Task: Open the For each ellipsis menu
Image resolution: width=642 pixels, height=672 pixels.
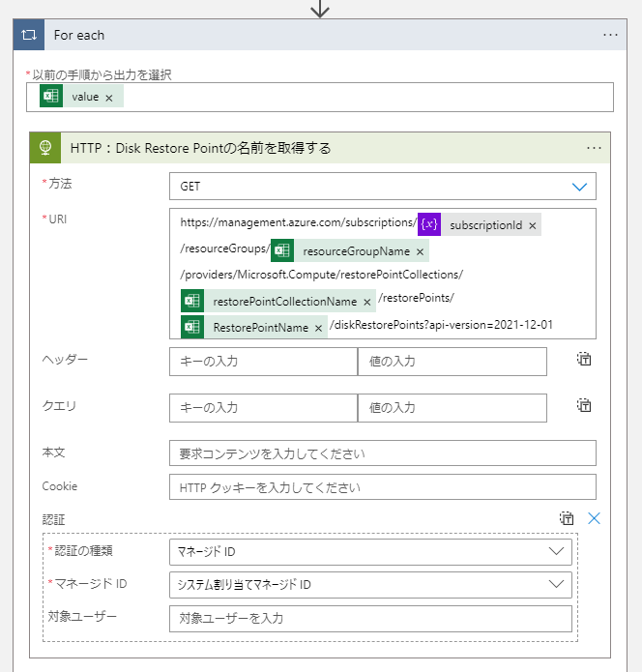Action: click(x=610, y=35)
